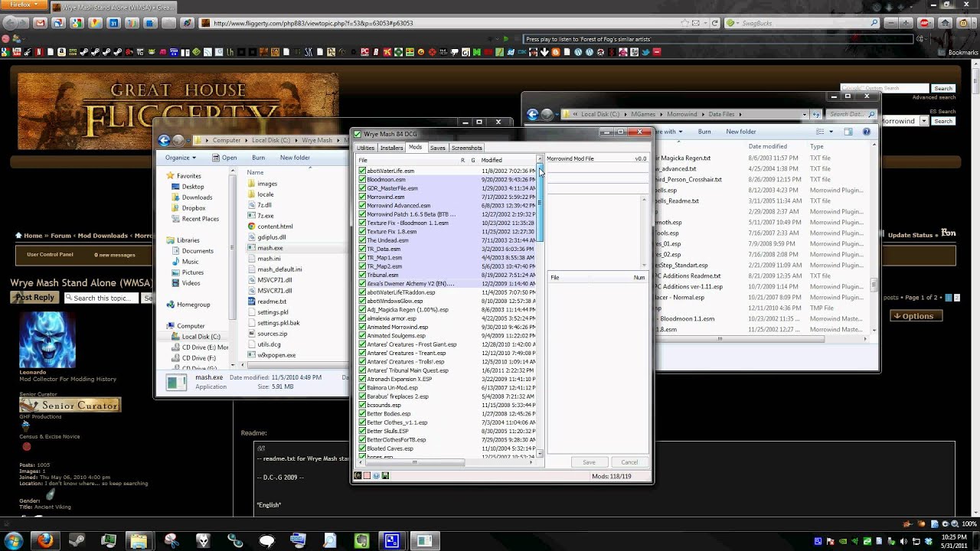This screenshot has height=551, width=980.
Task: Click the horizontal scrollbar under the mod list
Action: click(413, 462)
